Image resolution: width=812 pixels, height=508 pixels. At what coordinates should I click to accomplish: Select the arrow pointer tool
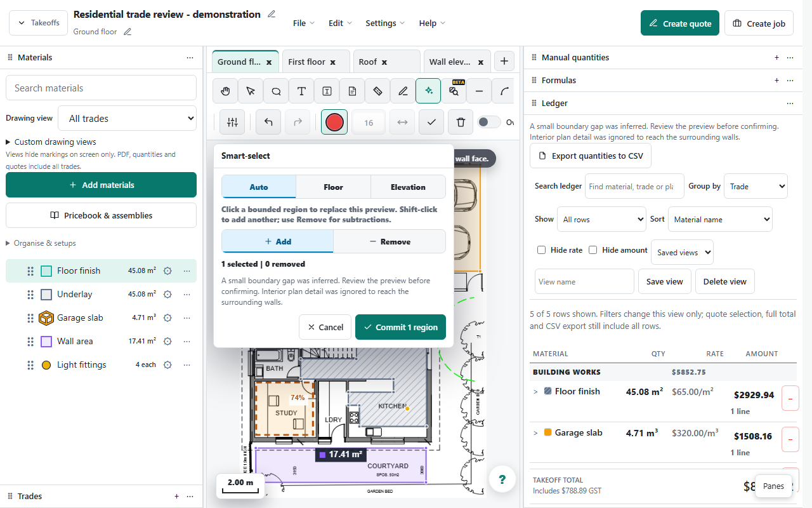[x=251, y=91]
